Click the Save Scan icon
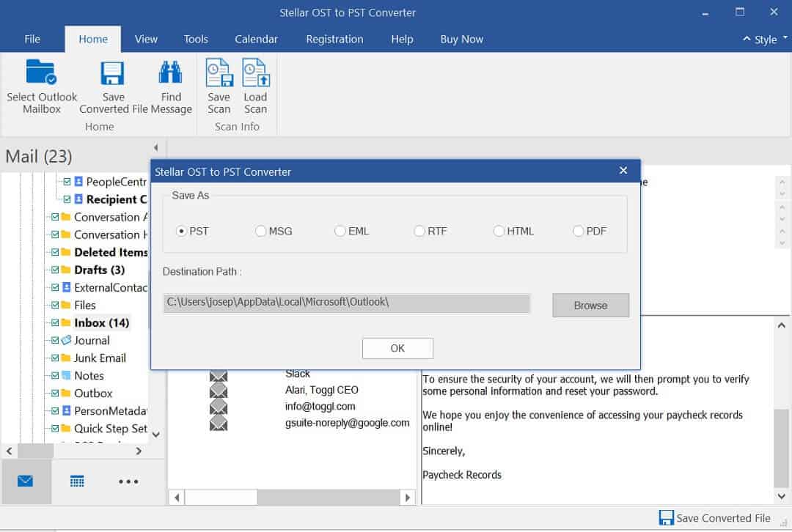Viewport: 792px width, 532px height. tap(219, 73)
